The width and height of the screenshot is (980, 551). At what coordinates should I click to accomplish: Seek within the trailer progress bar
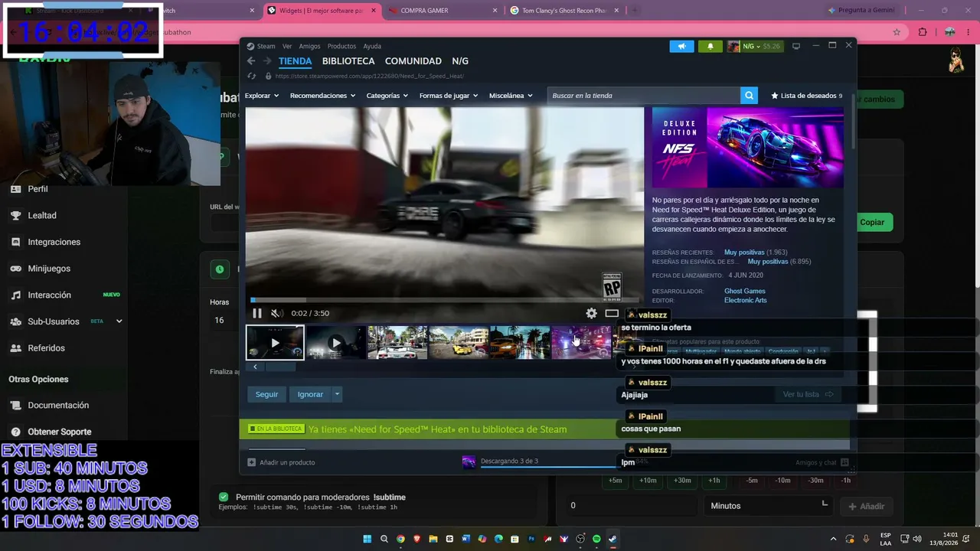click(444, 300)
